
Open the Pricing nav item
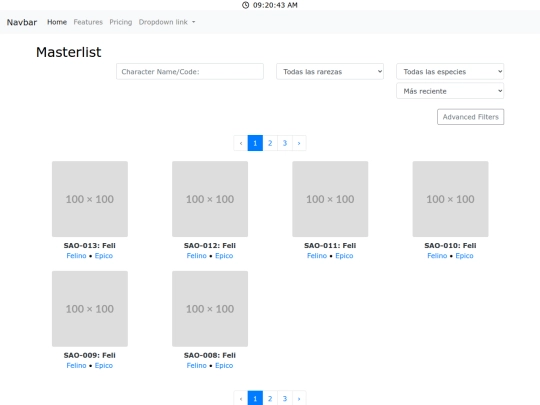click(x=121, y=22)
